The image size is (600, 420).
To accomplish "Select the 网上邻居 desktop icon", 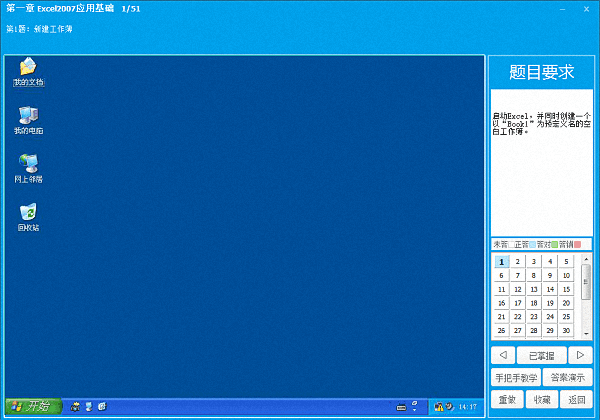I will pos(28,169).
